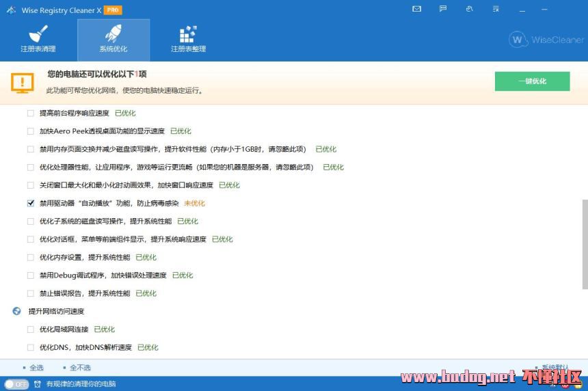Uncheck 禁用驱动器"自动播放"功能 checkbox
The image size is (588, 391).
(x=30, y=203)
